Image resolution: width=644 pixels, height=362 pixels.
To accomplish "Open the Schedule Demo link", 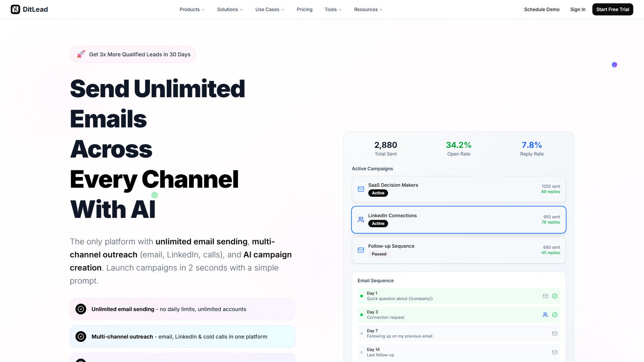I will coord(541,9).
